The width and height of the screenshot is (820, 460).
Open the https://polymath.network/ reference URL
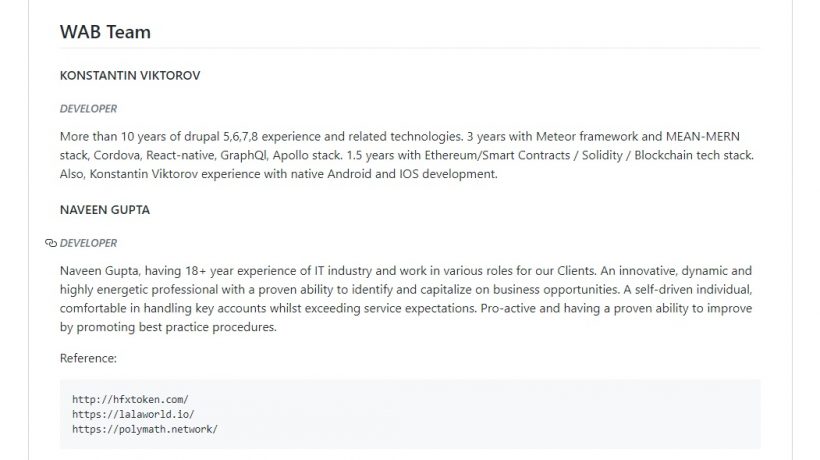[144, 429]
